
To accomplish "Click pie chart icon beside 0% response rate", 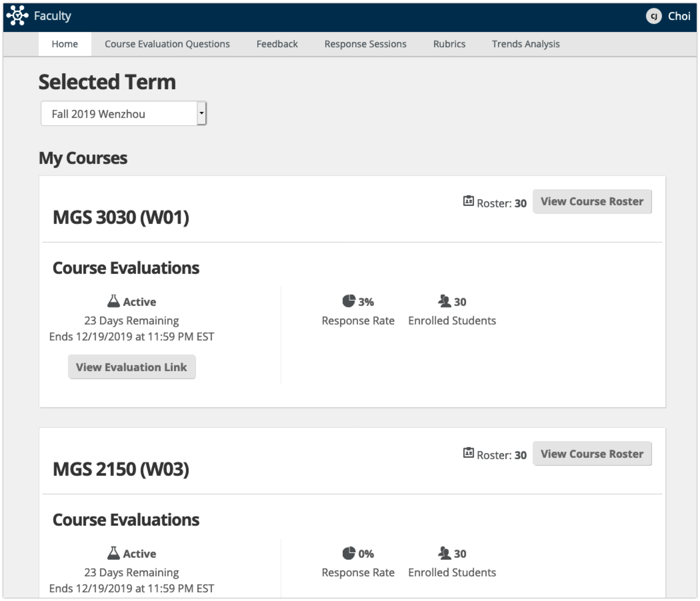I will (349, 553).
